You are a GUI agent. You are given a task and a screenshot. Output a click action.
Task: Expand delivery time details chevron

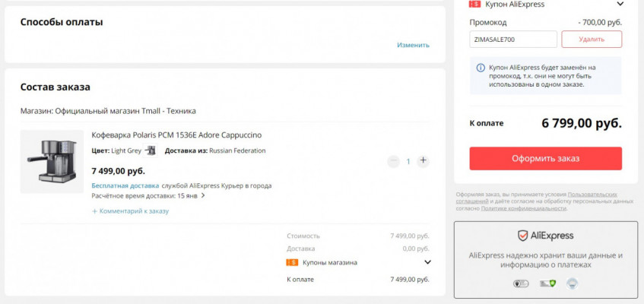(x=203, y=195)
